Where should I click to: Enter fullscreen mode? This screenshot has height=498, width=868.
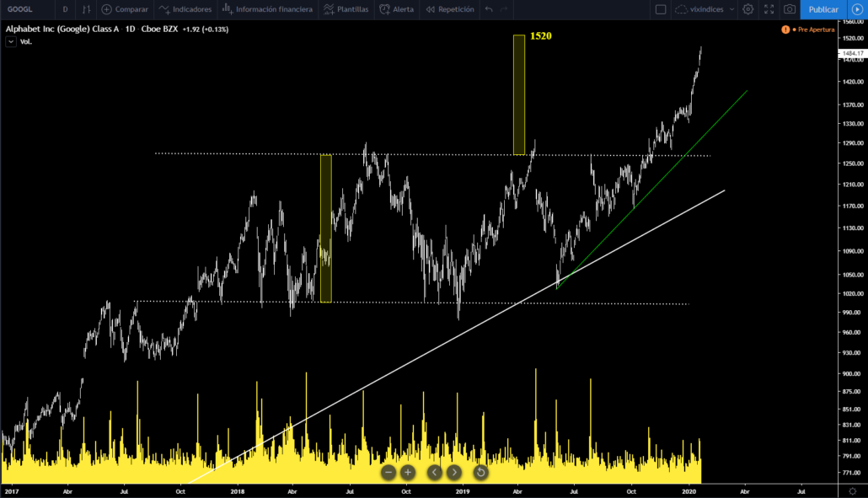[769, 9]
